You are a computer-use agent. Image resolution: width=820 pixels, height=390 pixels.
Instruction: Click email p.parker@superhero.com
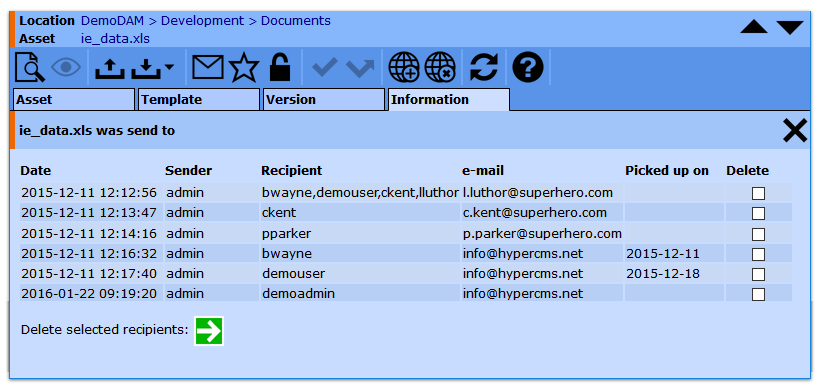click(542, 233)
